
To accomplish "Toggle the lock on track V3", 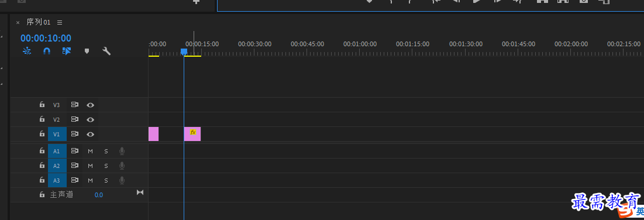I will [42, 105].
